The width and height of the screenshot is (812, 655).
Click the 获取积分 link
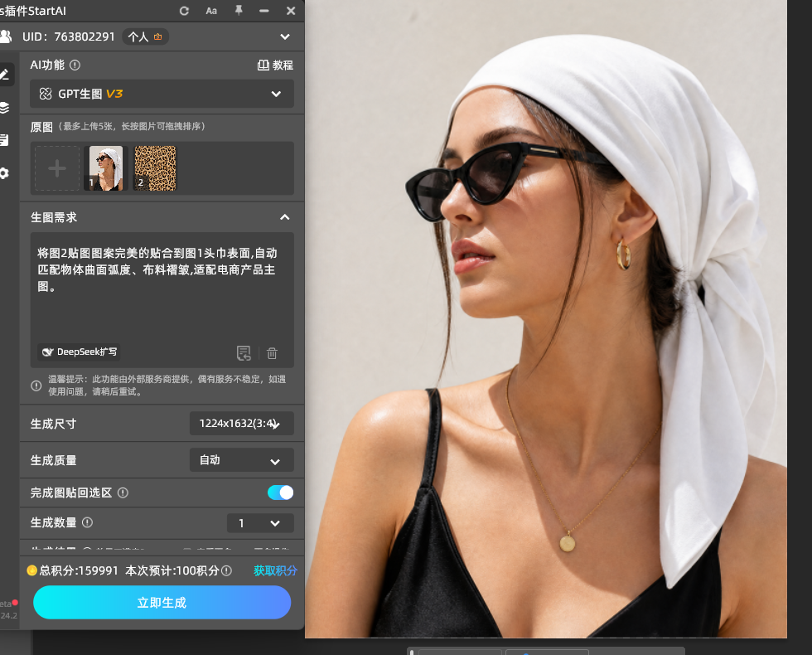tap(275, 570)
